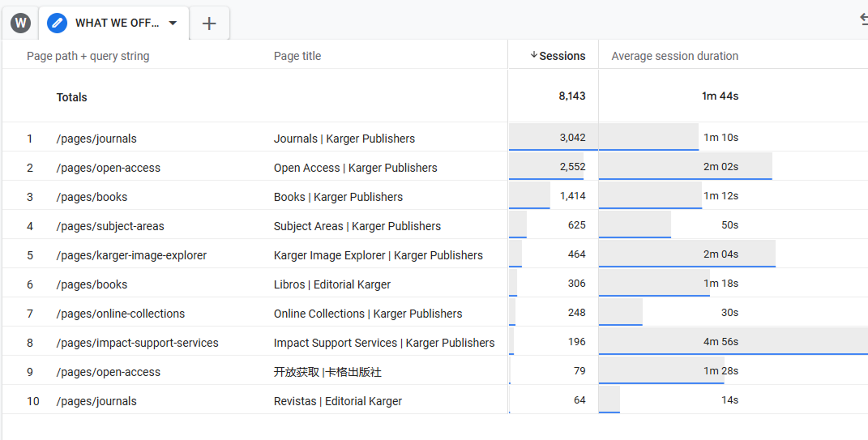Click Online Collections | Karger Publishers title
This screenshot has height=440, width=868.
368,314
